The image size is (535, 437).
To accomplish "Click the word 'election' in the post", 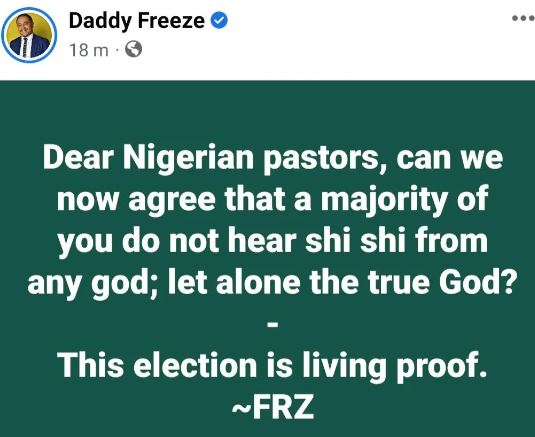I will tap(195, 366).
